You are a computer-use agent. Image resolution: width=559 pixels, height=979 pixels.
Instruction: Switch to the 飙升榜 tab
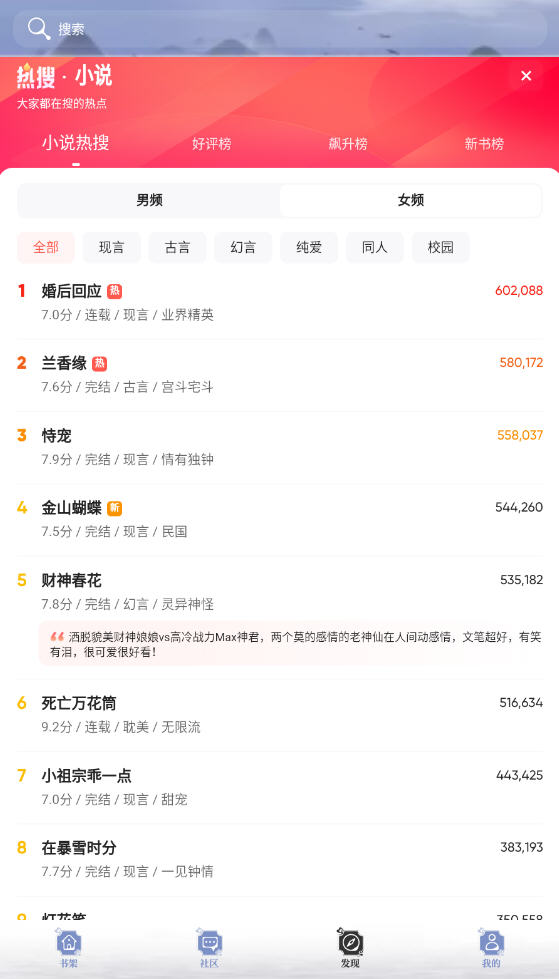(348, 144)
